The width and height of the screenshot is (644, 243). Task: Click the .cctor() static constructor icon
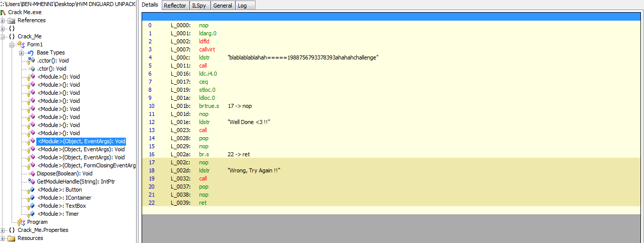31,60
